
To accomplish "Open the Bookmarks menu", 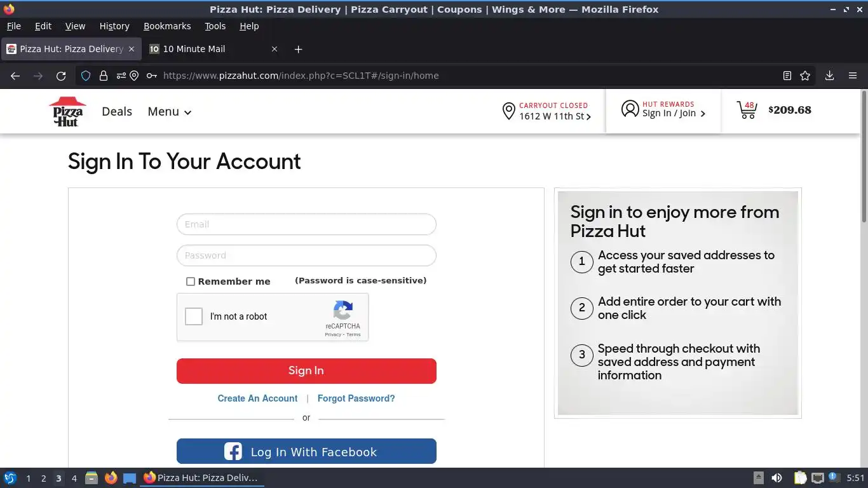I will click(167, 26).
